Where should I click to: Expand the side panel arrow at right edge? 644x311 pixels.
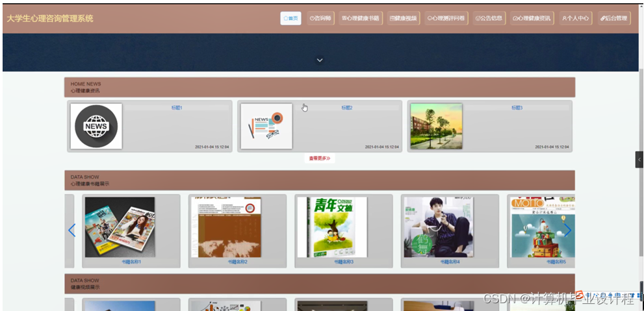click(x=639, y=160)
